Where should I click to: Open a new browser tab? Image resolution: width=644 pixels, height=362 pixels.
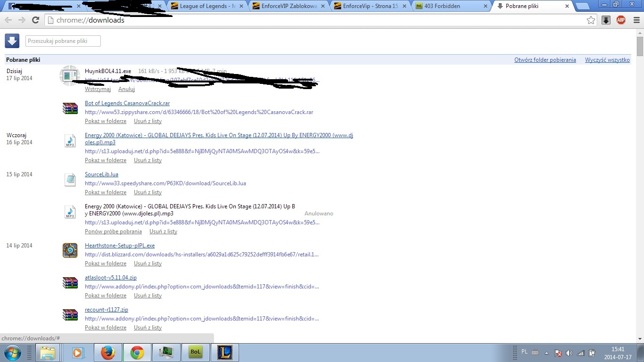(x=583, y=7)
